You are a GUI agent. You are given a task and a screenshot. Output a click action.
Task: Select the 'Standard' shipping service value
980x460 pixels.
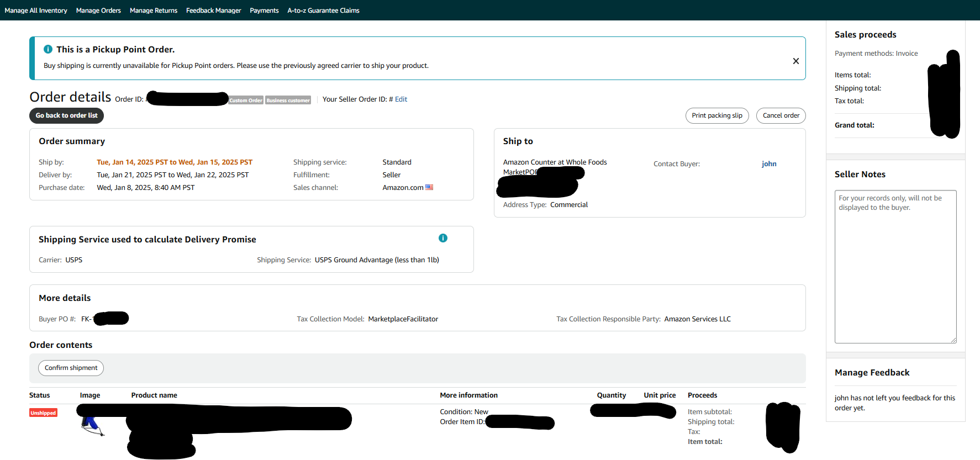(397, 162)
